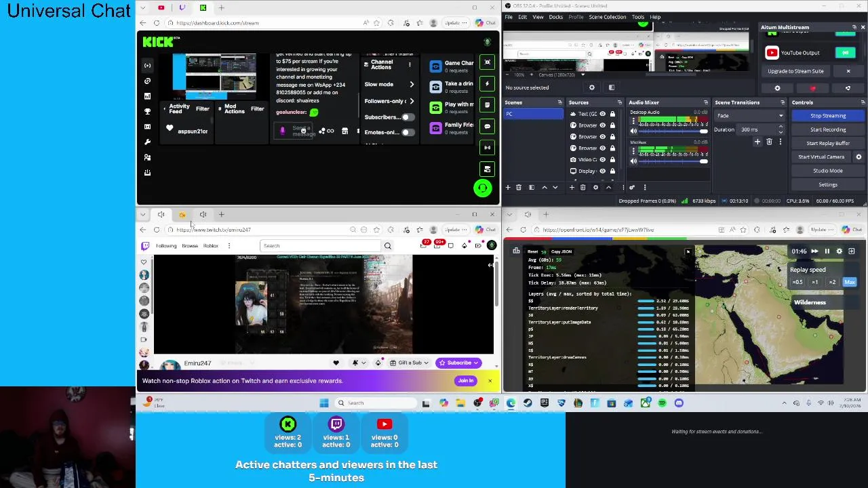This screenshot has height=488, width=868.
Task: Open the Scene Collection menu in OBS
Action: coord(607,17)
